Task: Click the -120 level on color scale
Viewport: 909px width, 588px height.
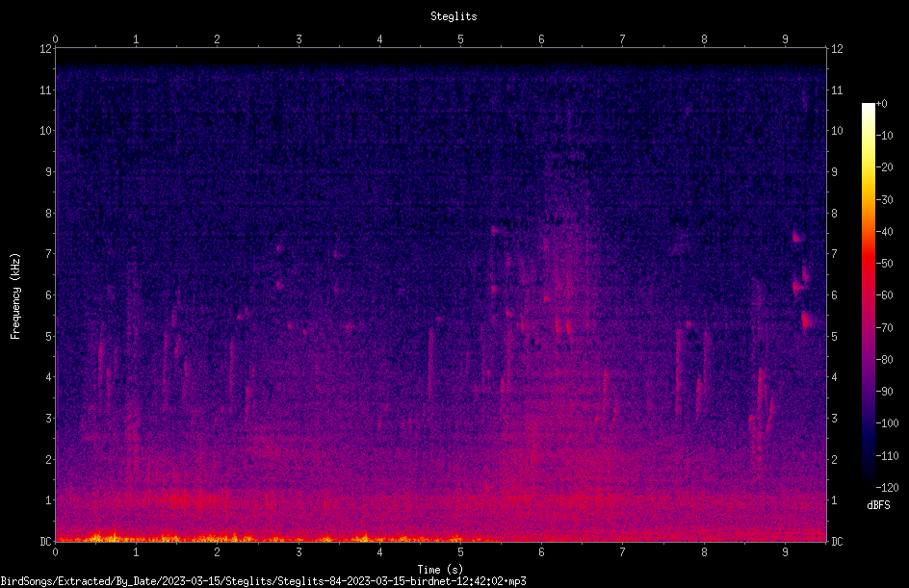Action: point(887,488)
